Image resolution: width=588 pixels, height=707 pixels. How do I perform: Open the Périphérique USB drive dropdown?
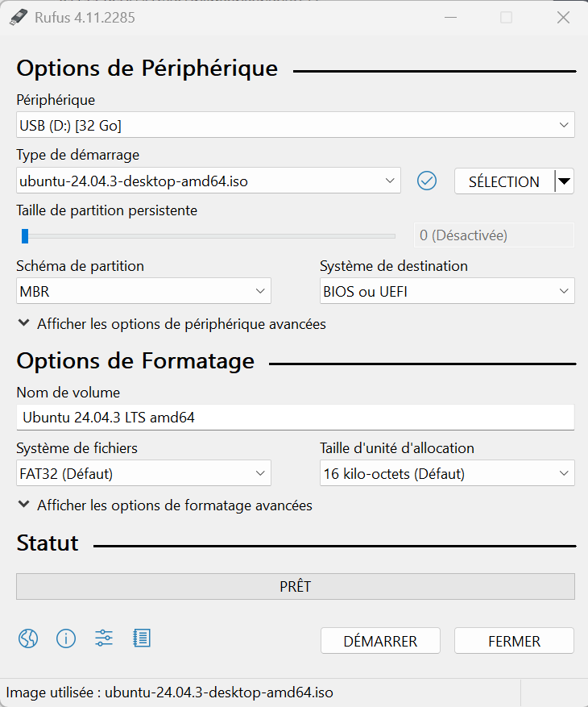[x=295, y=125]
